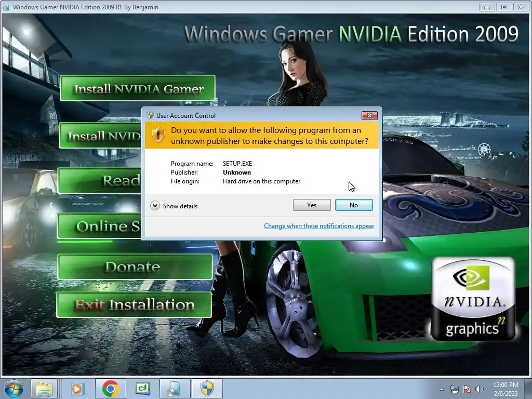Viewport: 532px width, 399px height.
Task: Select the UAC shield taskbar icon
Action: 207,389
